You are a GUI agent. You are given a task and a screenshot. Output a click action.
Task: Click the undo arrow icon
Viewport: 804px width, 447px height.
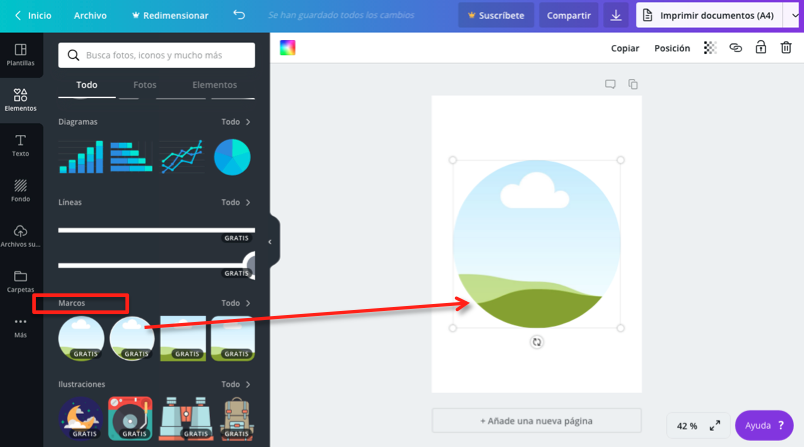239,15
